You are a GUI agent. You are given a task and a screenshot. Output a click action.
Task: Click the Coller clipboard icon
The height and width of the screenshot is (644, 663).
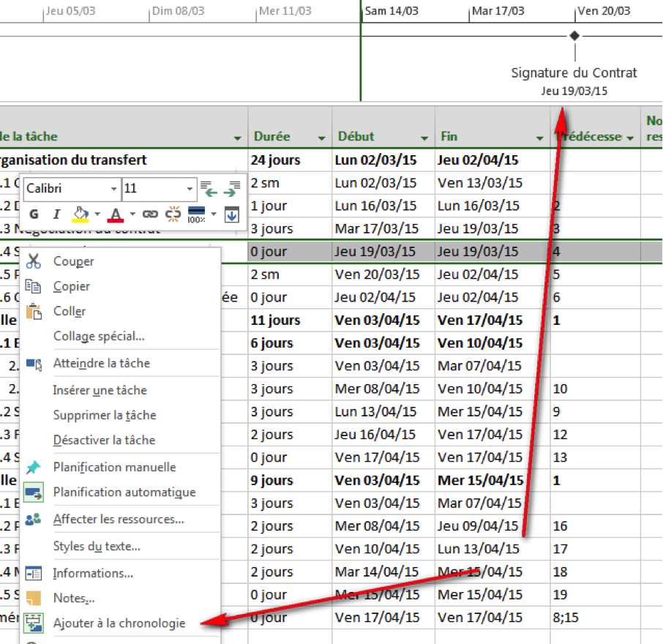pos(34,311)
